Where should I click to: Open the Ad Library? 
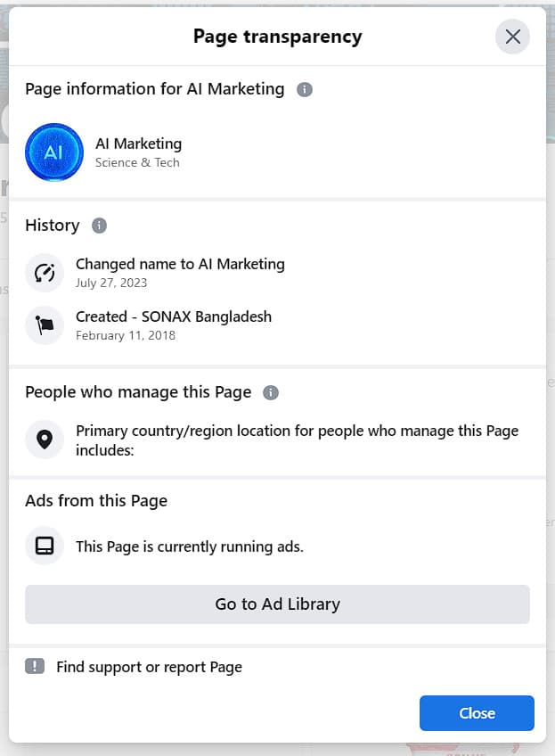(x=277, y=604)
